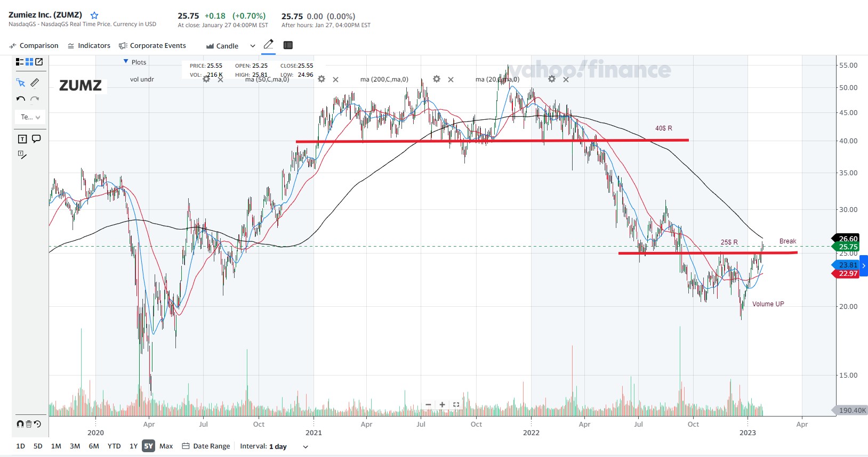Zoom in the chart with plus button

442,405
